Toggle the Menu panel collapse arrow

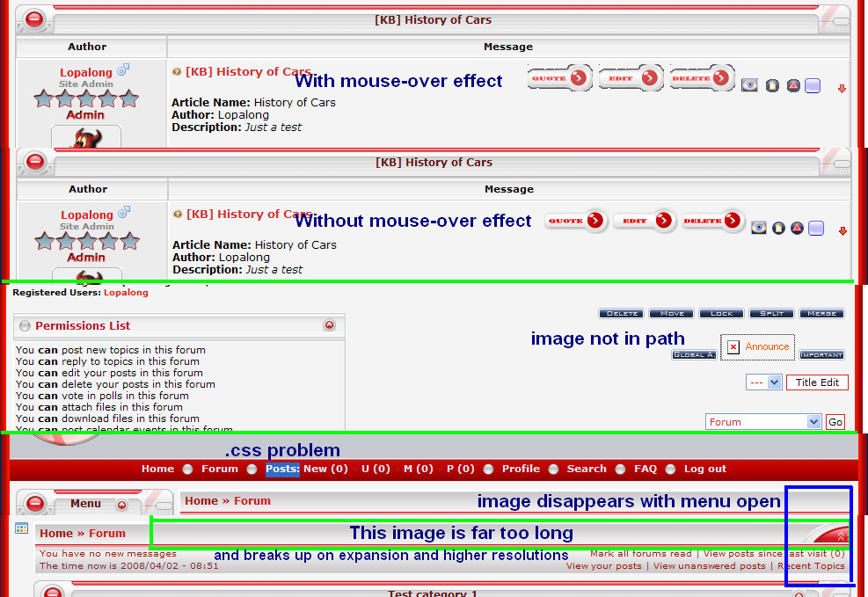coord(121,505)
